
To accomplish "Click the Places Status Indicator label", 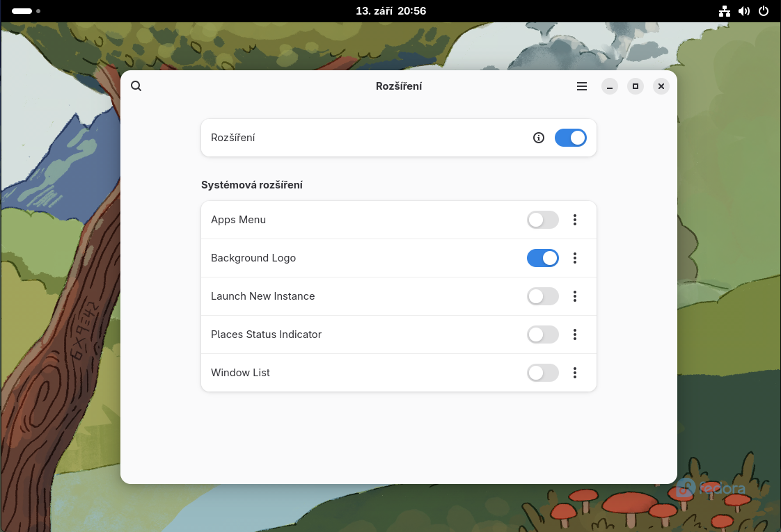I will pyautogui.click(x=266, y=334).
